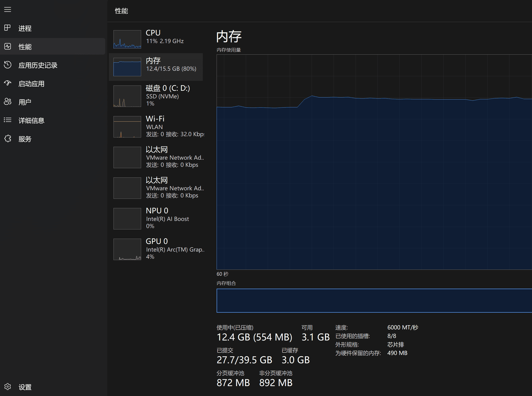The image size is (532, 396).
Task: Click the 892 MB non-paged pool value
Action: click(x=276, y=383)
